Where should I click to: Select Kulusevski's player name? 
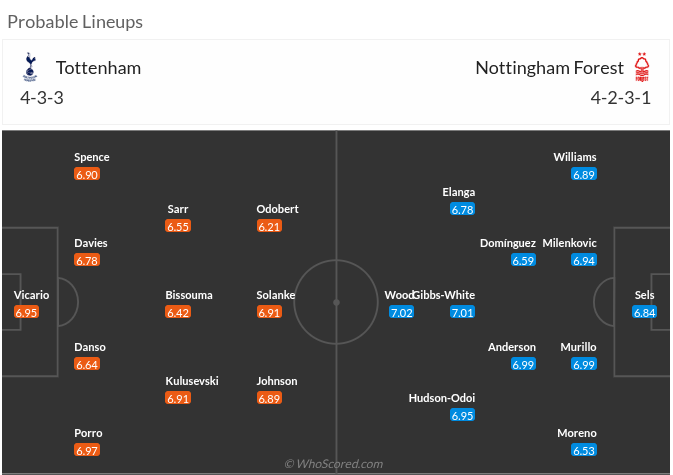click(192, 381)
